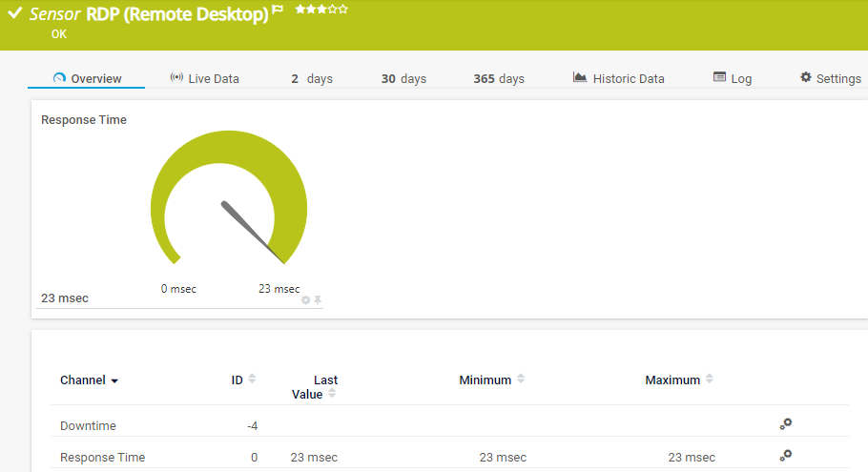868x472 pixels.
Task: Click the pin icon below the gauge
Action: (318, 300)
